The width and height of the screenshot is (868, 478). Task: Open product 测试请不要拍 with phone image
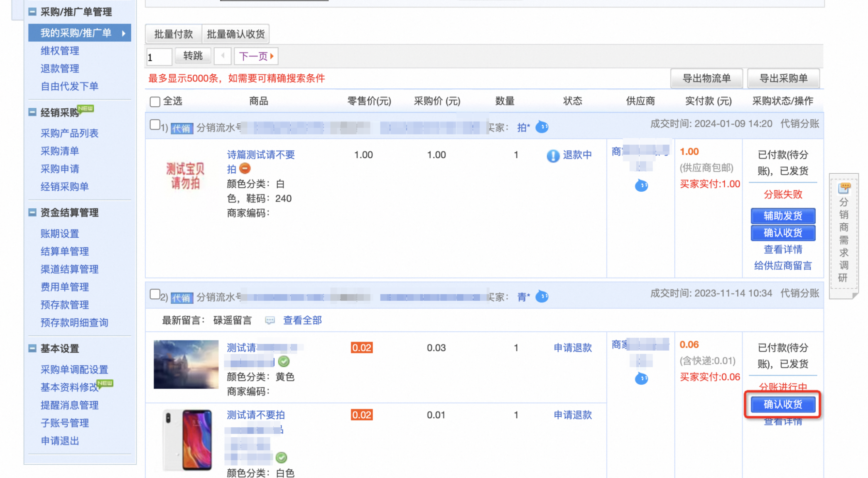tap(256, 415)
